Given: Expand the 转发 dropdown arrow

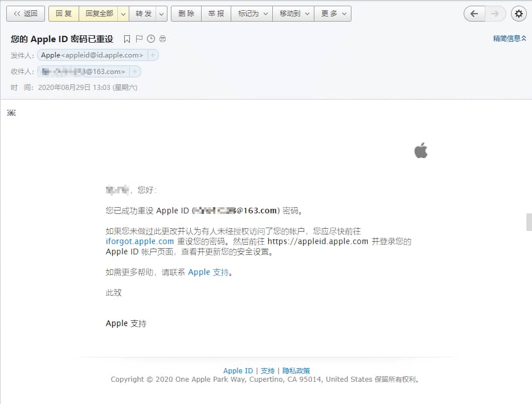Looking at the screenshot, I should [162, 14].
